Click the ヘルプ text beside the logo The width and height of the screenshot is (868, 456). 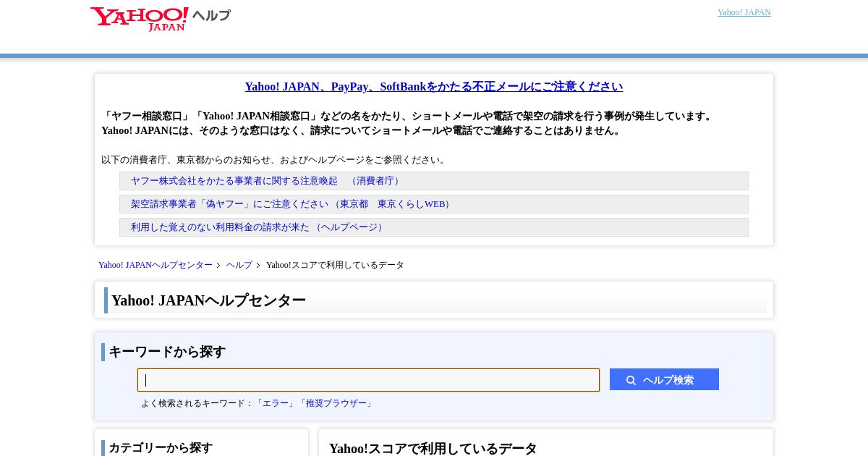tap(211, 15)
